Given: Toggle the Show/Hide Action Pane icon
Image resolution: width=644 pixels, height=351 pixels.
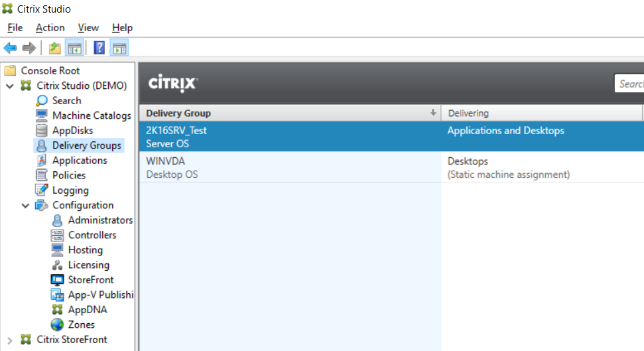Looking at the screenshot, I should click(119, 48).
